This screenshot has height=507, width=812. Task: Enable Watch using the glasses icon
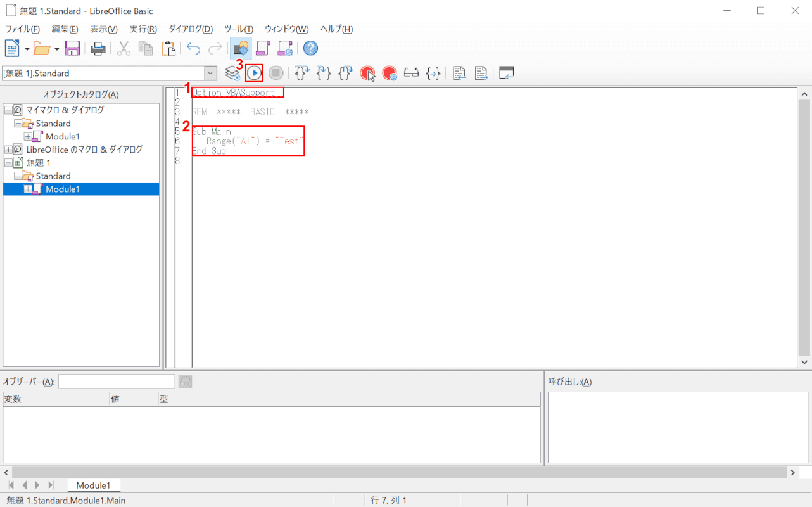[x=412, y=74]
